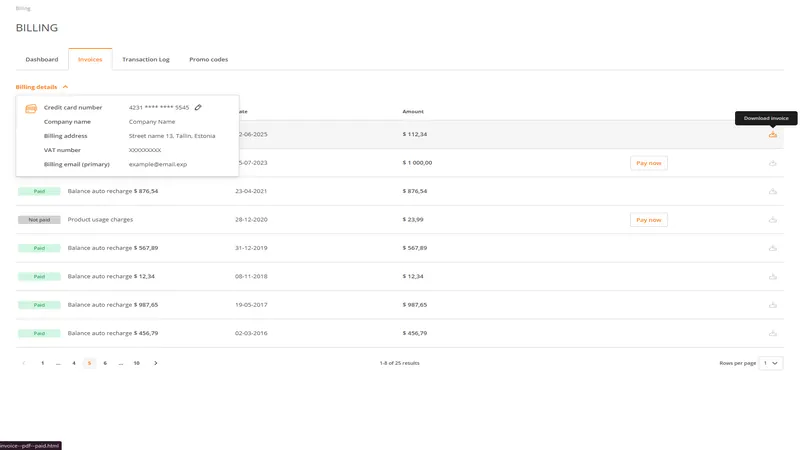The height and width of the screenshot is (450, 800).
Task: Go to previous page of results
Action: click(24, 363)
